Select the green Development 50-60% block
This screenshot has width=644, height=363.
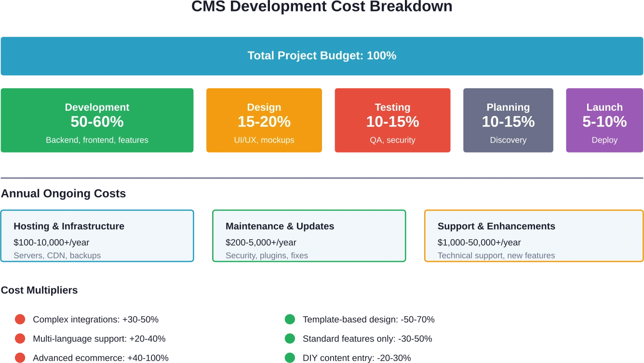[x=97, y=120]
